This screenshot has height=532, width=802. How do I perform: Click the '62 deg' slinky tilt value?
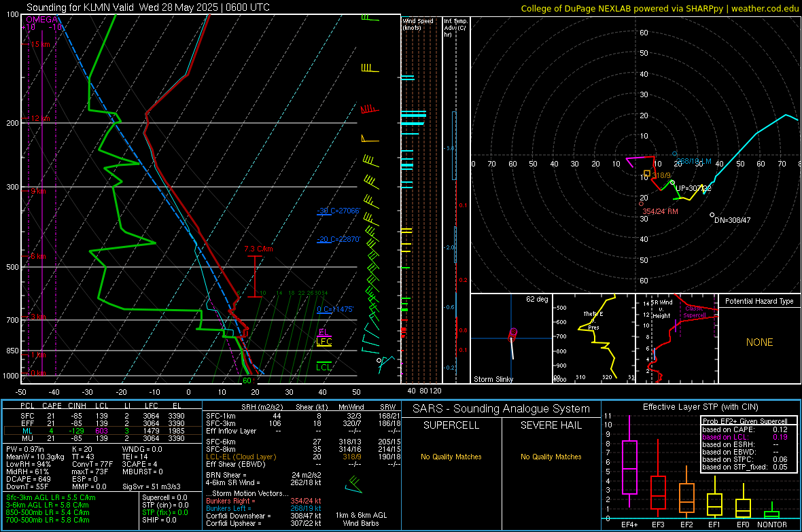point(537,299)
